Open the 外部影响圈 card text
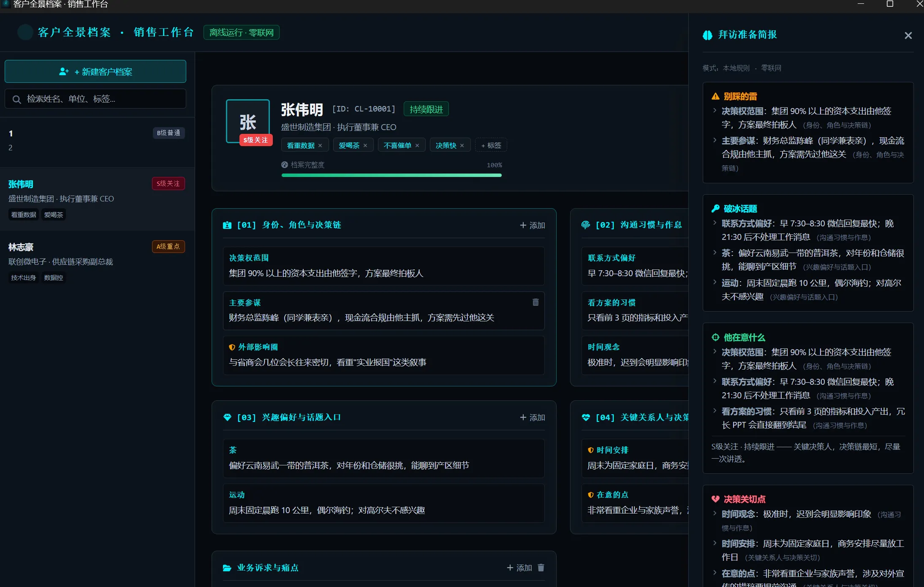Image resolution: width=924 pixels, height=587 pixels. coord(328,362)
